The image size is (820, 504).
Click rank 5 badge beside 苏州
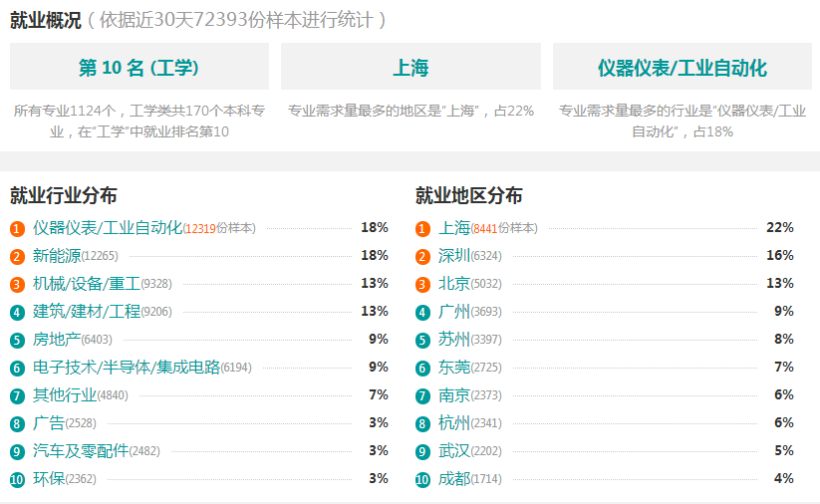coord(422,341)
